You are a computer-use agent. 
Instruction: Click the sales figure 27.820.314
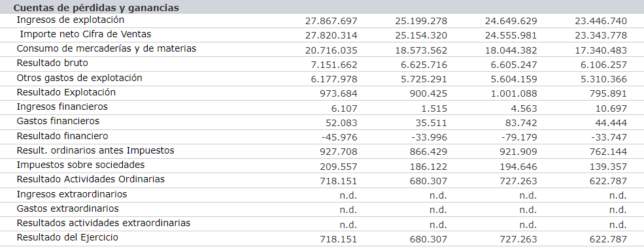331,35
